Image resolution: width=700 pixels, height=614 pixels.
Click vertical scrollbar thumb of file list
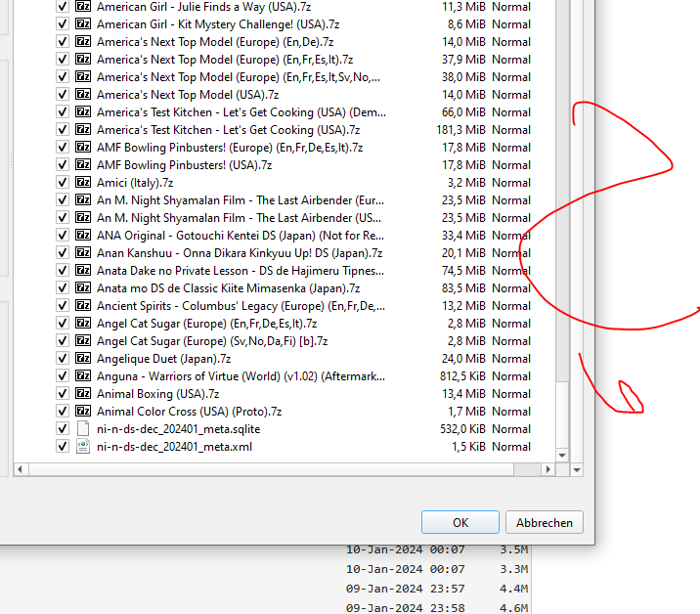pos(562,415)
